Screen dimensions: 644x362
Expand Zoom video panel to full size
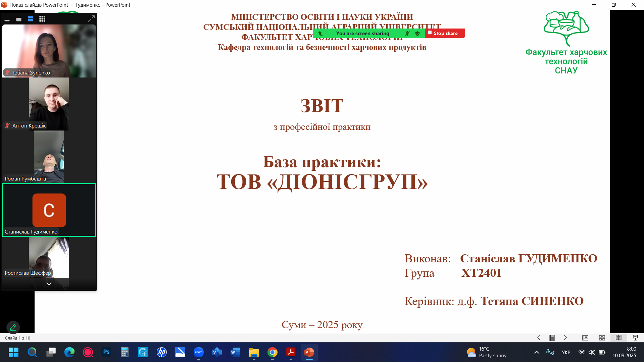point(91,19)
